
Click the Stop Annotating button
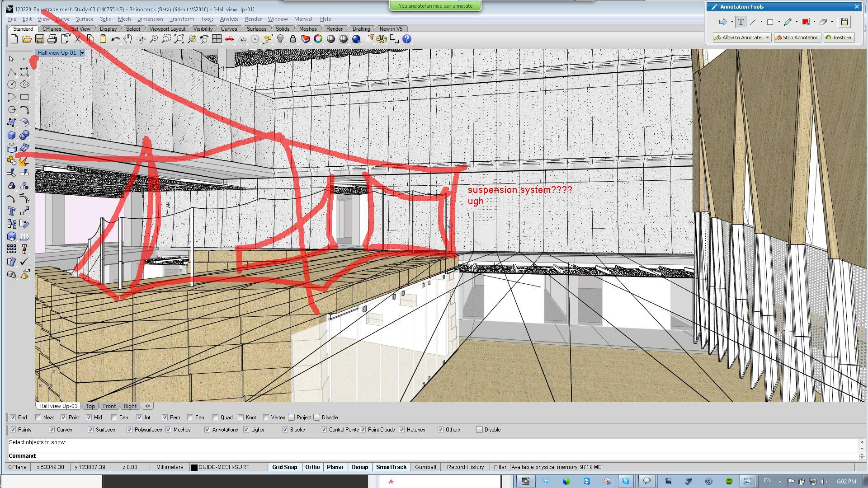(x=797, y=38)
